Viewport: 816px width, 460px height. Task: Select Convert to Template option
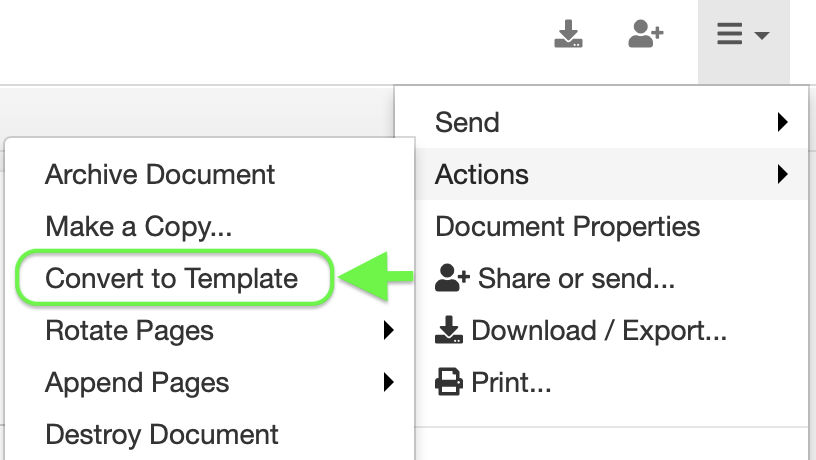tap(172, 278)
